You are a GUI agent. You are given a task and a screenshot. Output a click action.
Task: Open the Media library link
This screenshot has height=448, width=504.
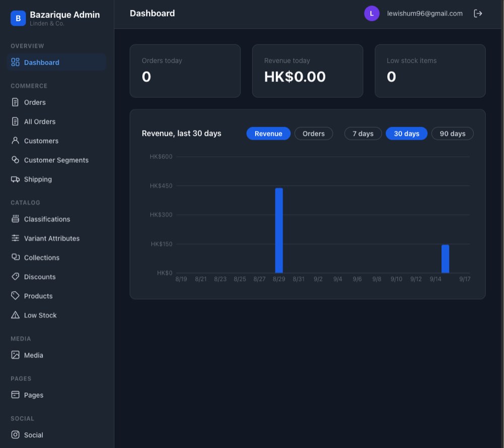coord(56,355)
